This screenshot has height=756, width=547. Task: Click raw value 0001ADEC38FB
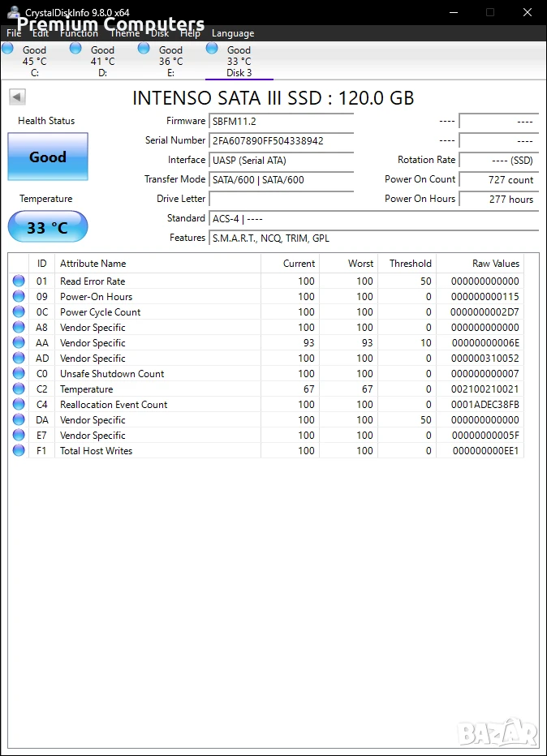(x=485, y=405)
